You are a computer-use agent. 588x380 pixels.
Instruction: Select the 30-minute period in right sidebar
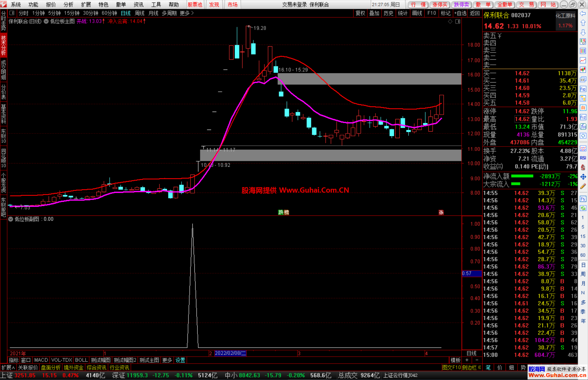pos(583,246)
